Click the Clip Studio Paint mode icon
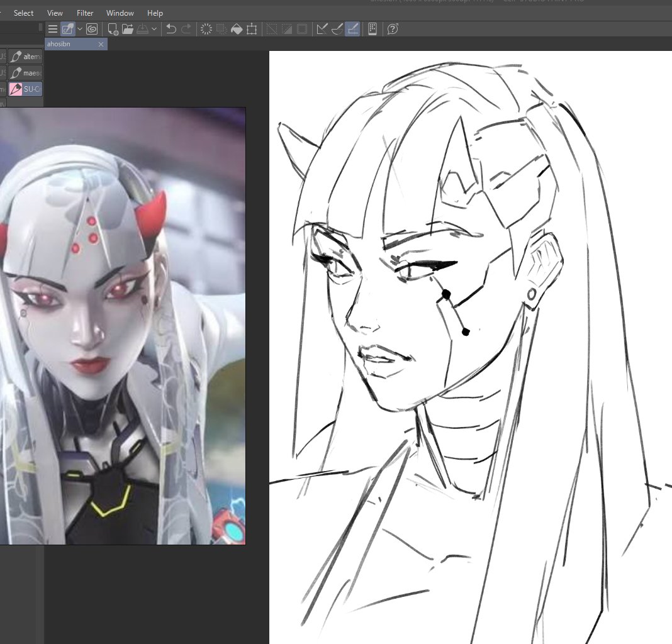The height and width of the screenshot is (644, 672). tap(68, 29)
